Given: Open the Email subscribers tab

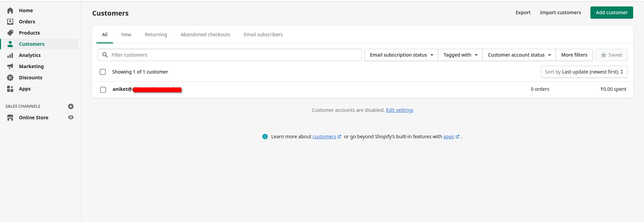Looking at the screenshot, I should (263, 35).
